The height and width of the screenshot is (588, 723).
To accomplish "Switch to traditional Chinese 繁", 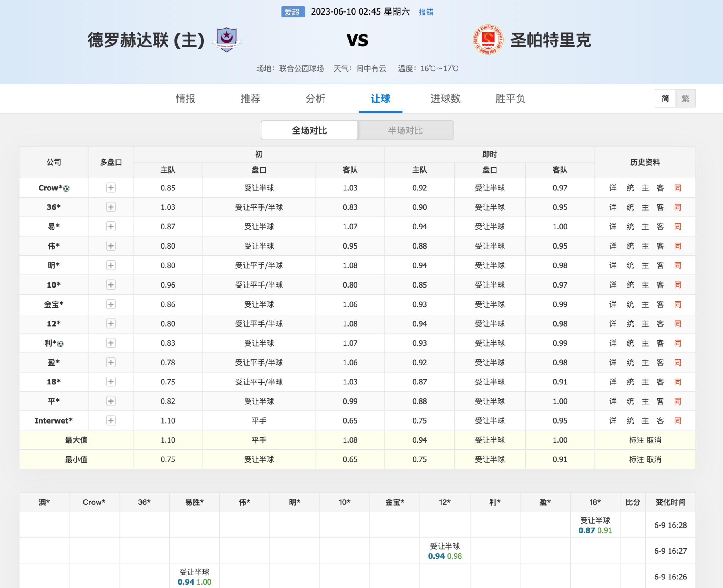I will [x=685, y=99].
